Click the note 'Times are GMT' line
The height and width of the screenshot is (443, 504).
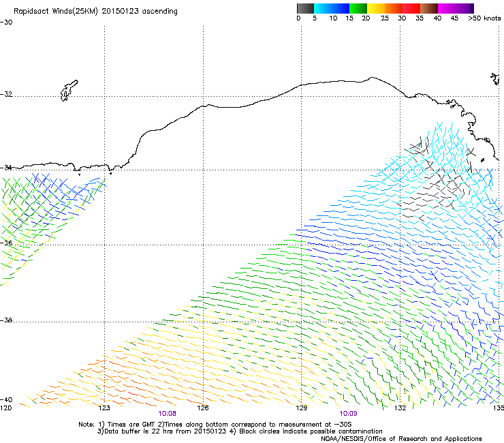[215, 425]
